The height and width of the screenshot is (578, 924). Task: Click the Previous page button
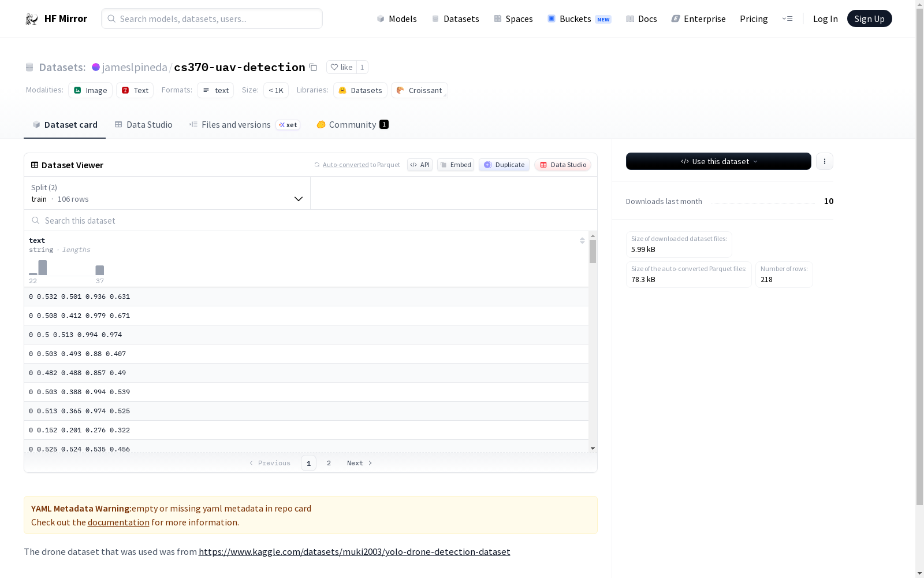(x=270, y=463)
